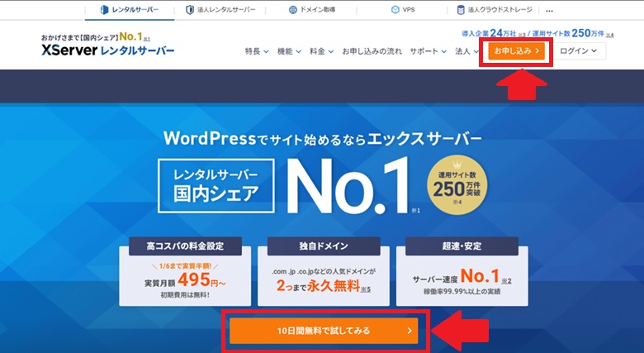
Task: Go to the 法人クラウドストレージ tab
Action: click(x=495, y=10)
